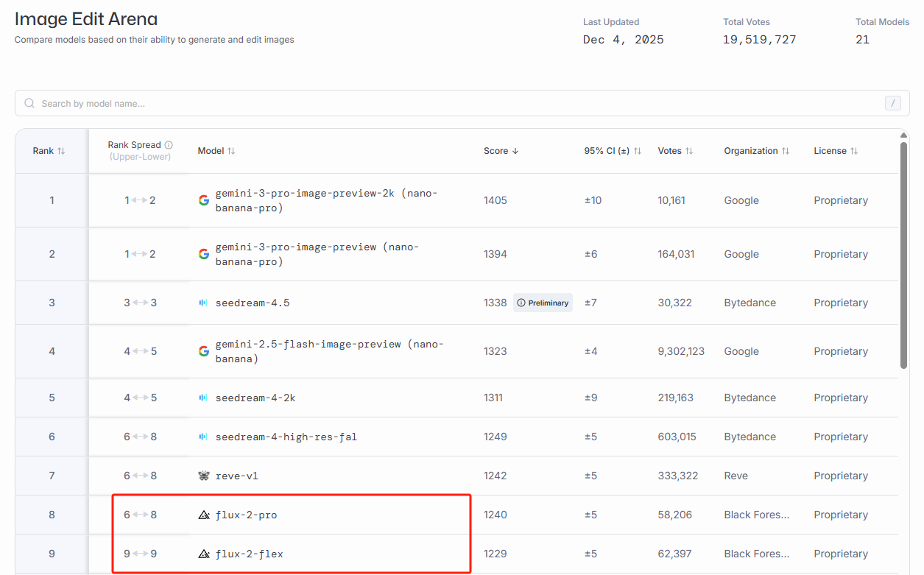Click the table's vertical scrollbar thumb
Viewport: 924px width, 575px height.
(903, 254)
